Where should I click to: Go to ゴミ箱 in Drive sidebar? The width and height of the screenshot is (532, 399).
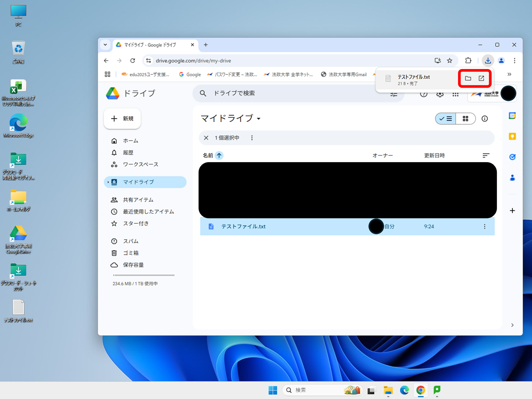click(130, 253)
